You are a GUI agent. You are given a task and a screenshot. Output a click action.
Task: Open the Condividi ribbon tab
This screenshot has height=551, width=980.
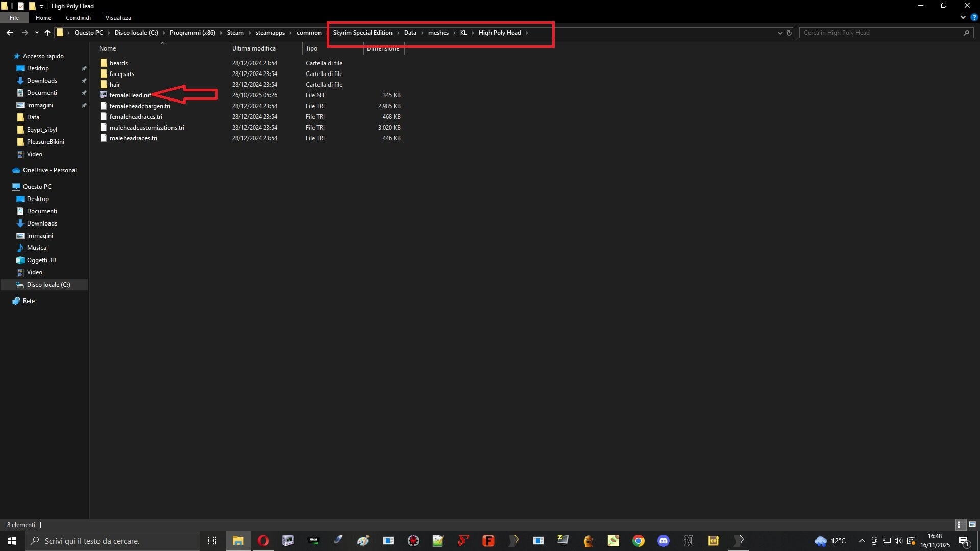coord(78,18)
